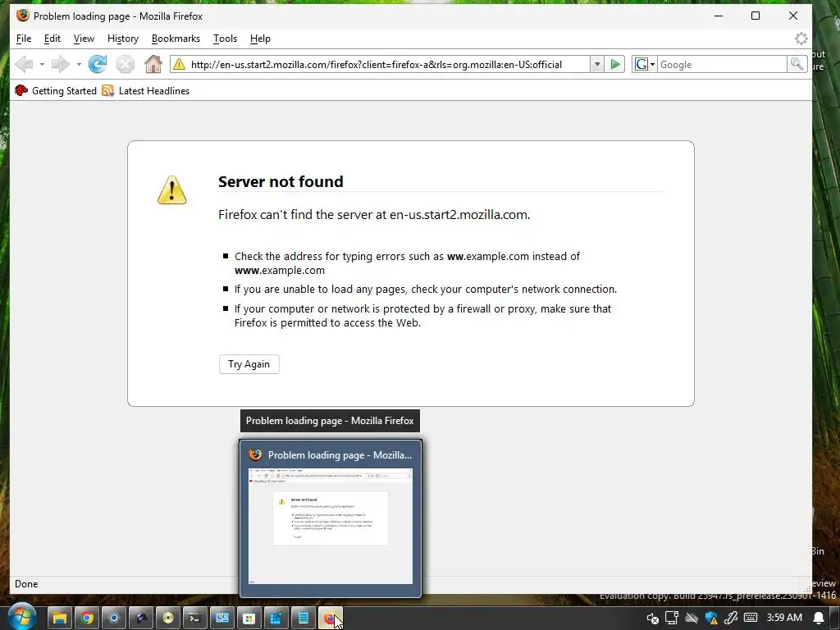840x630 pixels.
Task: Open Microsoft Store from the taskbar
Action: [249, 619]
